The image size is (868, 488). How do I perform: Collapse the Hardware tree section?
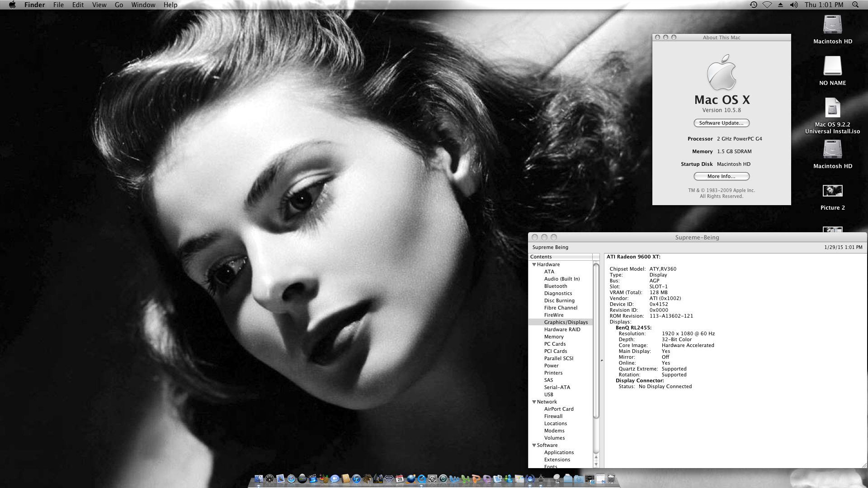point(534,264)
